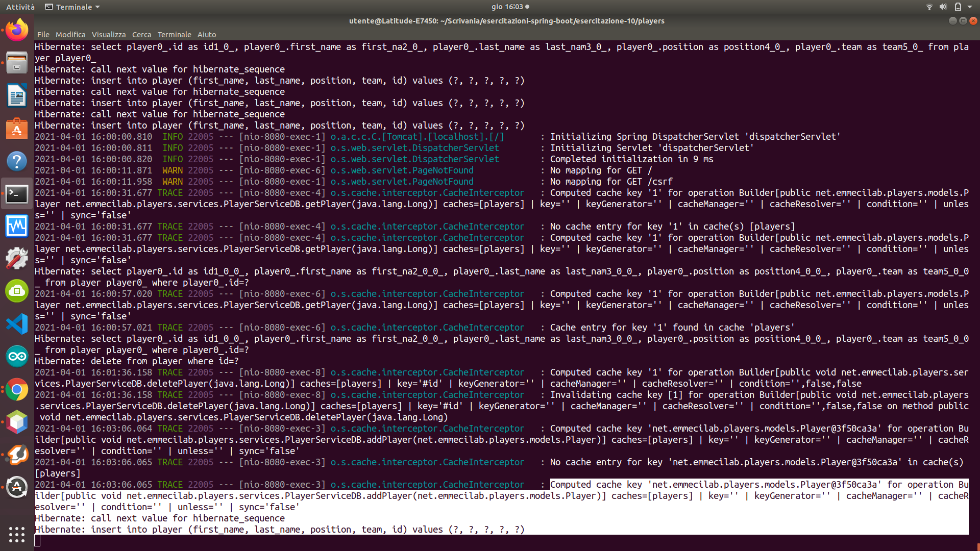
Task: Click the Cache entry for key '1' found message
Action: (x=672, y=328)
